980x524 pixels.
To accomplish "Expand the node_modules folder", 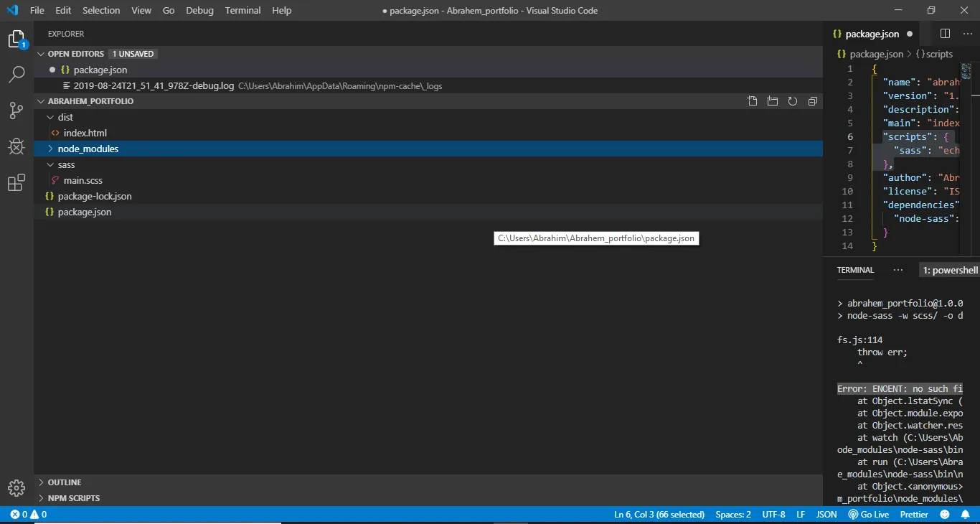I will [50, 149].
